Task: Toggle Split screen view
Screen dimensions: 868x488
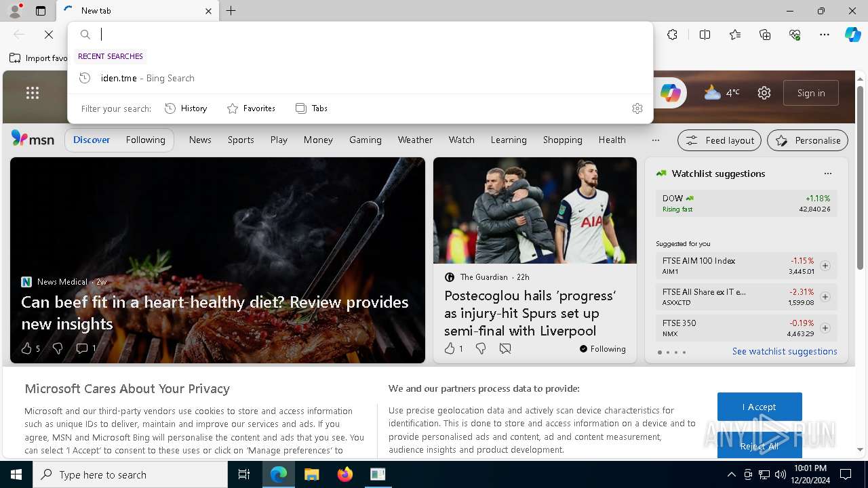Action: 705,35
